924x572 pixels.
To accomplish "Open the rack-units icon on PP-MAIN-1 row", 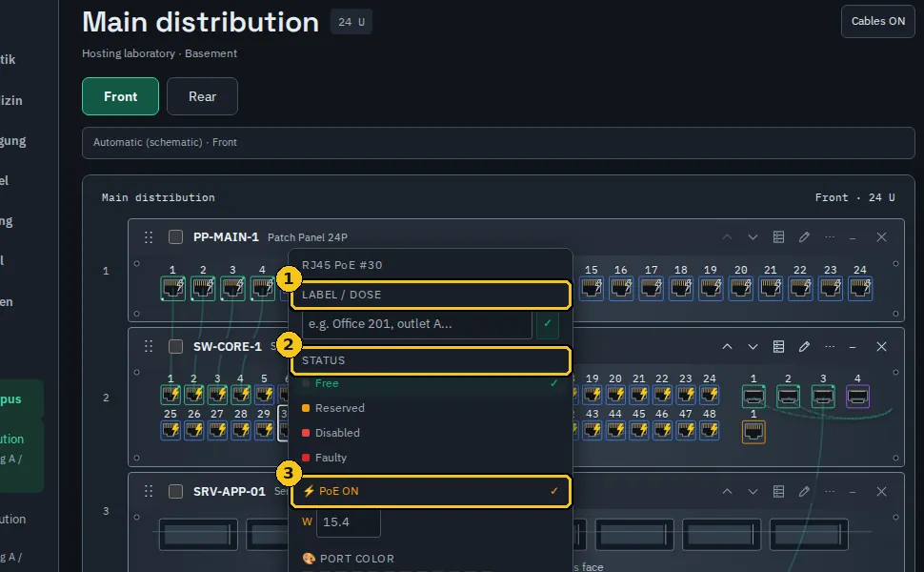I will click(x=778, y=237).
